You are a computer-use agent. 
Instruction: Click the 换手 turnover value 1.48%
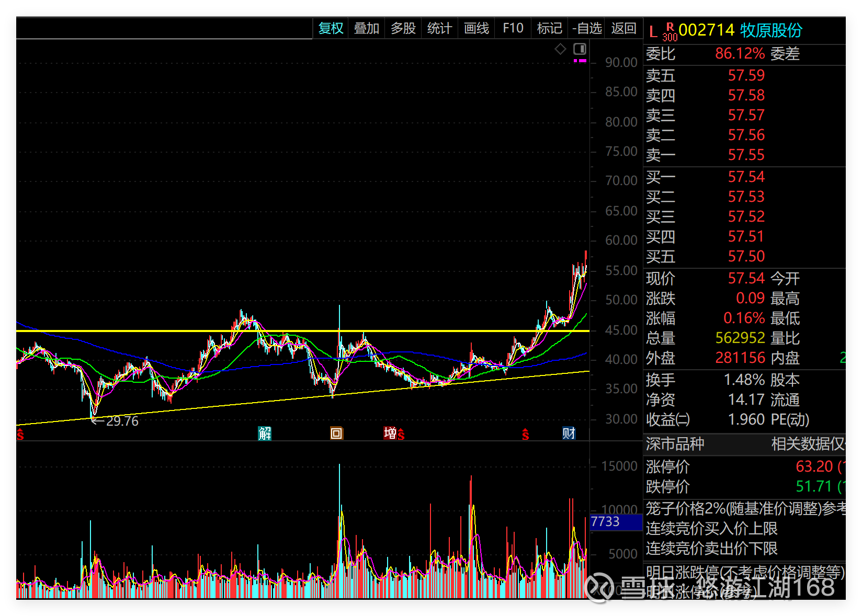[x=744, y=380]
